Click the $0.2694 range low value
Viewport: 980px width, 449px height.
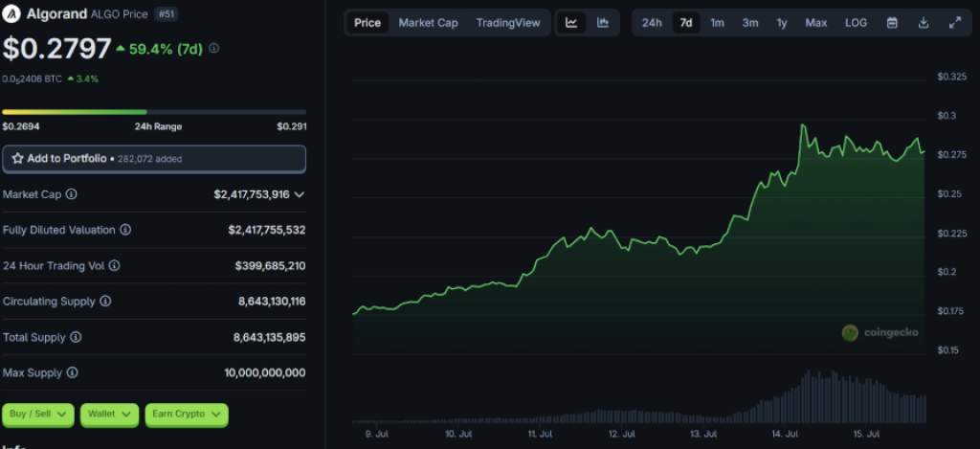tap(21, 126)
